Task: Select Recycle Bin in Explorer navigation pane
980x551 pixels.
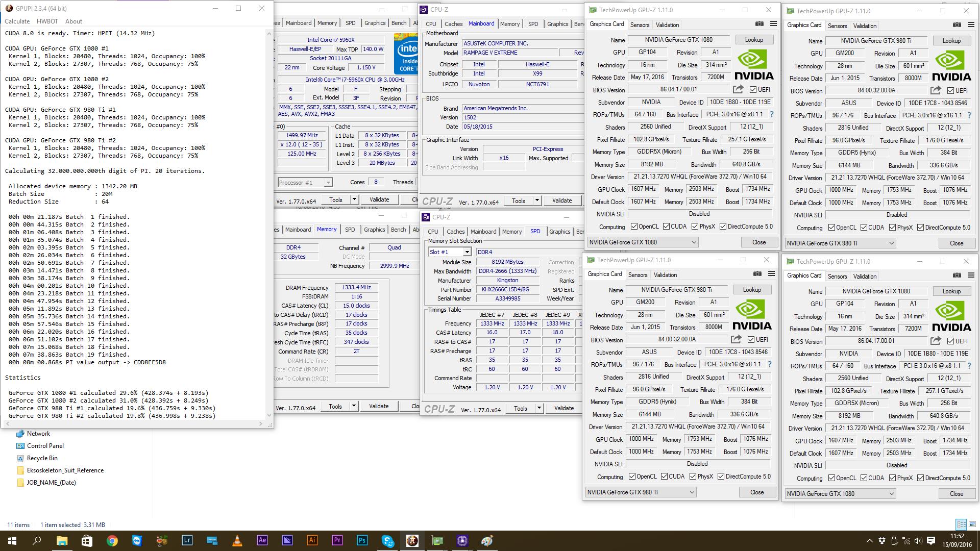Action: [x=42, y=458]
